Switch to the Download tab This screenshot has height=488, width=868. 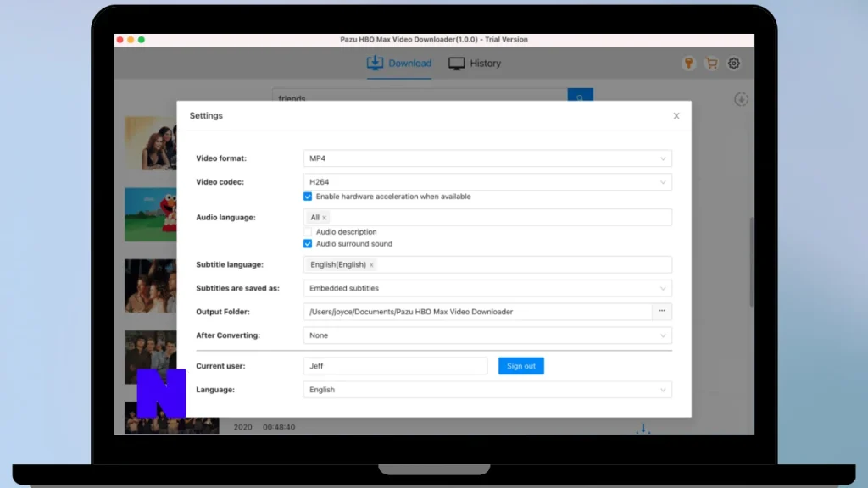tap(399, 63)
